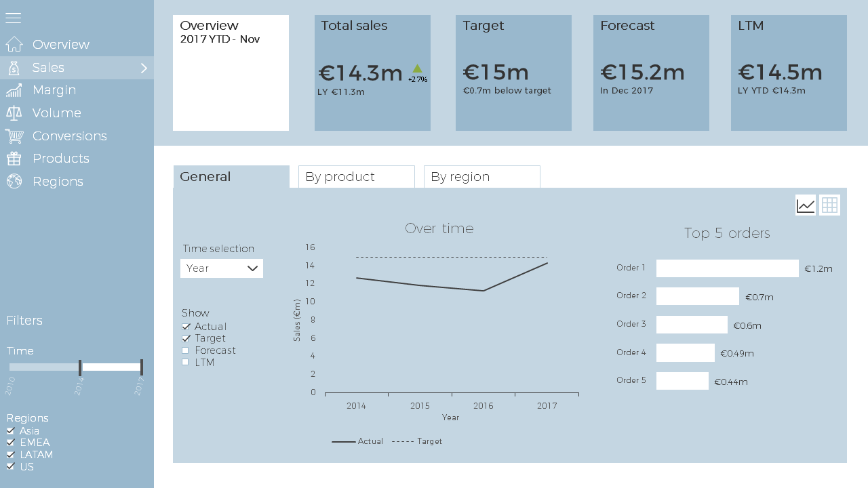Switch to line chart view icon
Screen dimensions: 868x488
point(806,205)
